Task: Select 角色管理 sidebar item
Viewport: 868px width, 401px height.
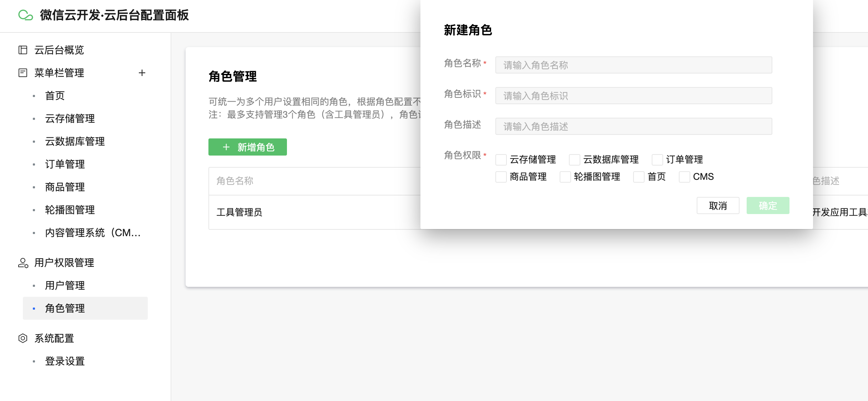Action: pyautogui.click(x=65, y=308)
